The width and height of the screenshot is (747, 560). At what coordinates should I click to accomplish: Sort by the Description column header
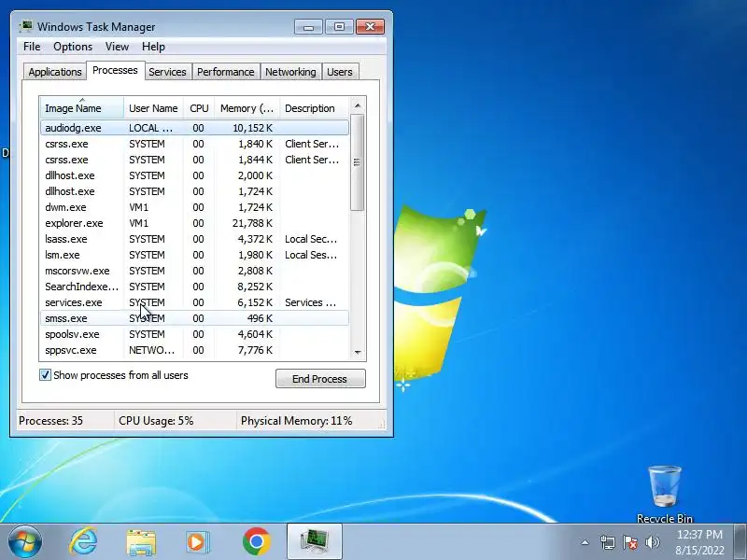tap(315, 108)
